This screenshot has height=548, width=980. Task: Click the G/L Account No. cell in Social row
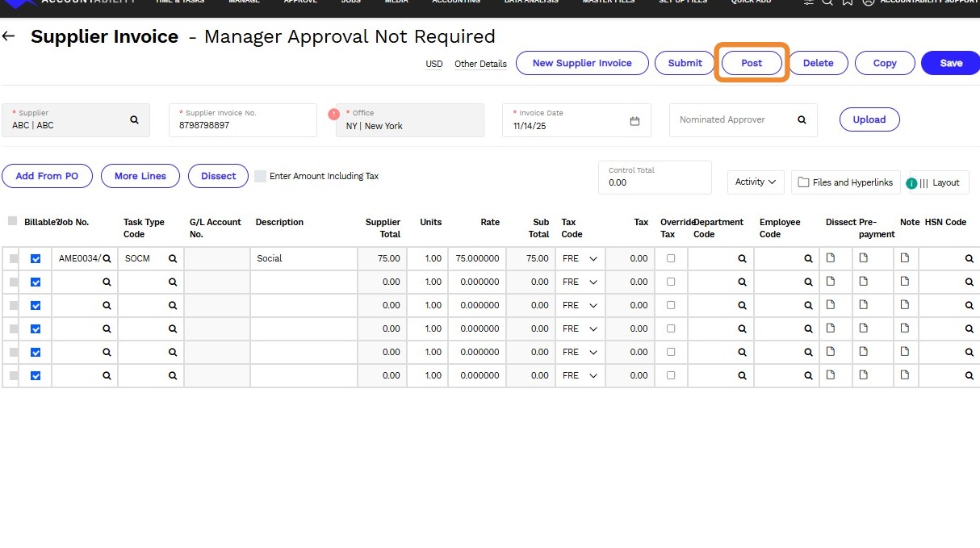[x=217, y=259]
